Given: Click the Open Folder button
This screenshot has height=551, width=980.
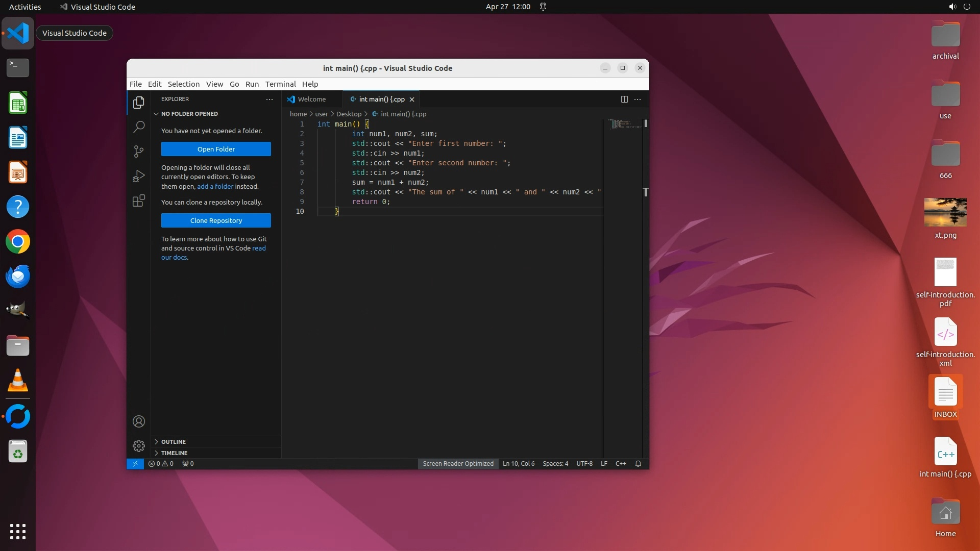Looking at the screenshot, I should (x=216, y=149).
